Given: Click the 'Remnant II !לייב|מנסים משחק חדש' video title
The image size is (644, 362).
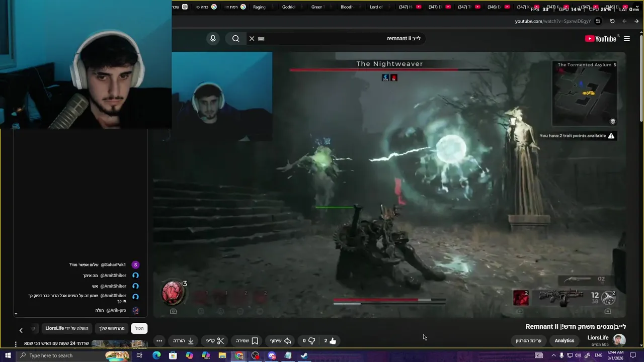Looking at the screenshot, I should [x=576, y=327].
